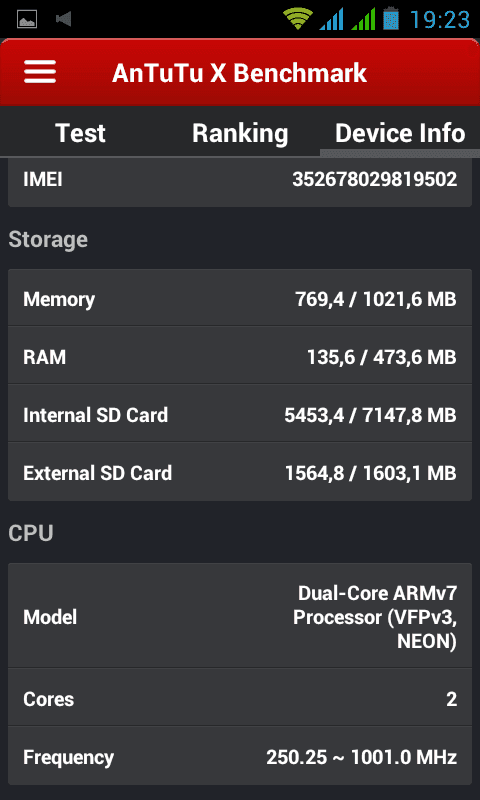
Task: Tap the battery status icon
Action: click(x=391, y=19)
